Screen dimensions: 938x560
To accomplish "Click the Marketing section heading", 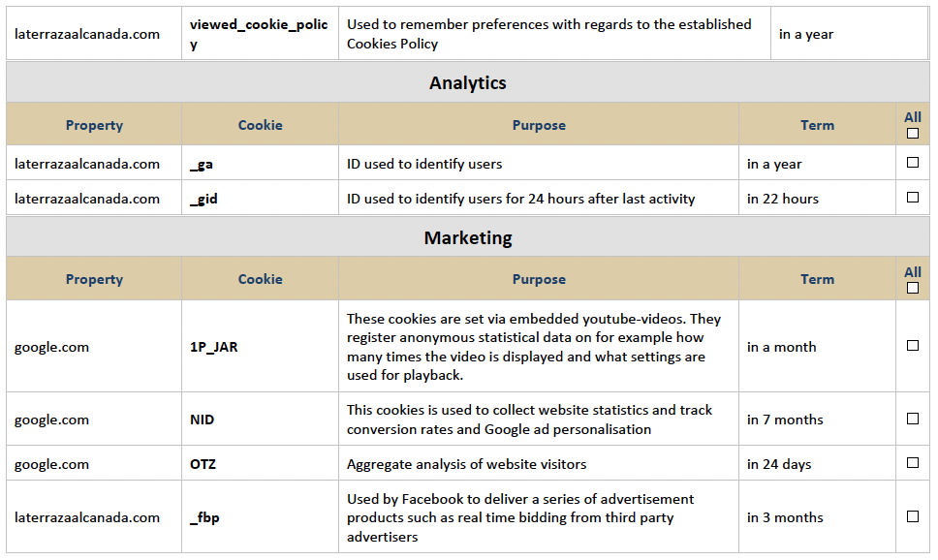I will [x=468, y=237].
